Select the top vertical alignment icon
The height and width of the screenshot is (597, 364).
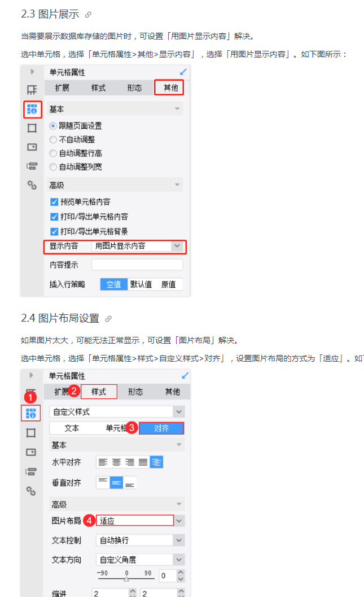click(x=103, y=482)
